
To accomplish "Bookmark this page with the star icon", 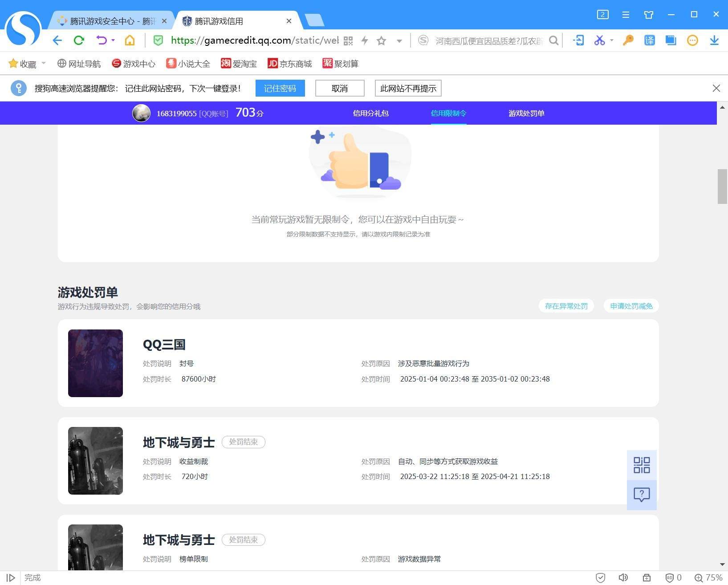I will click(x=381, y=41).
